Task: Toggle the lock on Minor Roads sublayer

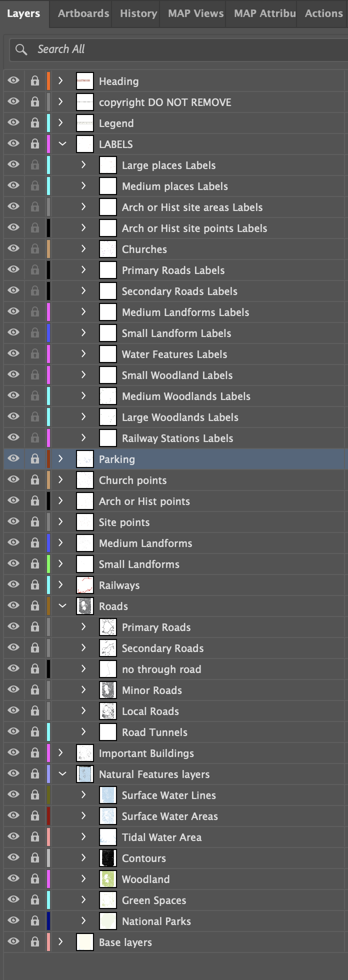Action: click(x=35, y=690)
